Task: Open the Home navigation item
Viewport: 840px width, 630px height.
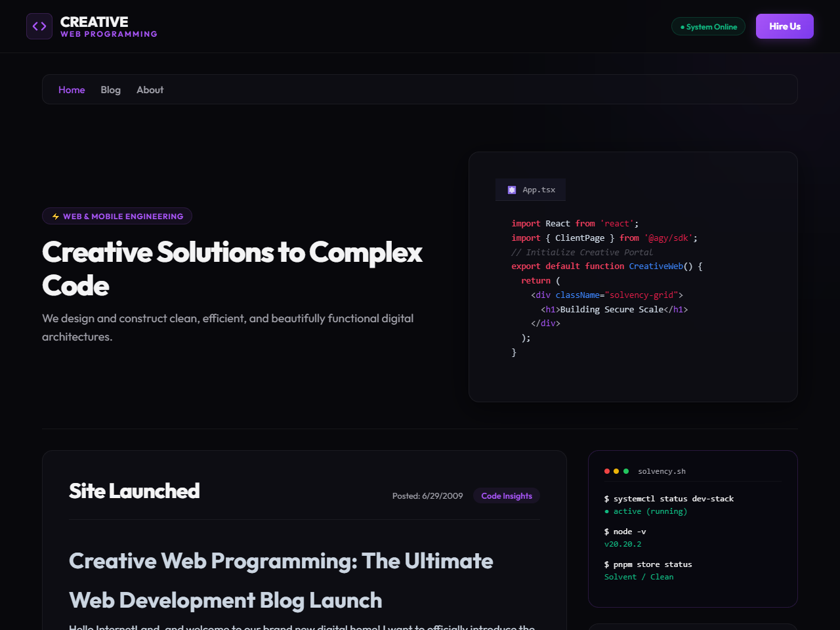Action: pyautogui.click(x=72, y=90)
